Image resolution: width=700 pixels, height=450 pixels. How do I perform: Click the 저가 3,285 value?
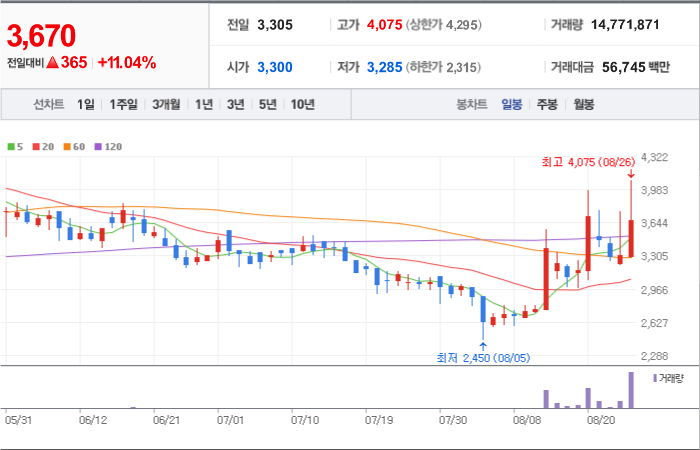tap(384, 67)
